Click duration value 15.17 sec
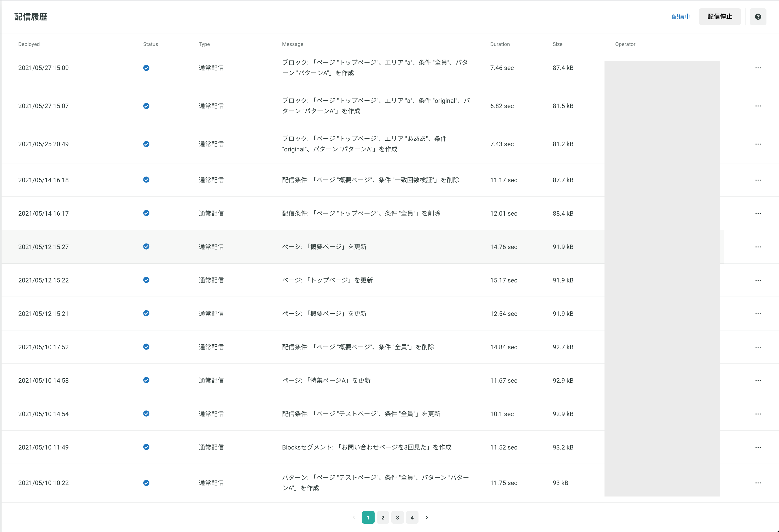779x532 pixels. pyautogui.click(x=503, y=280)
